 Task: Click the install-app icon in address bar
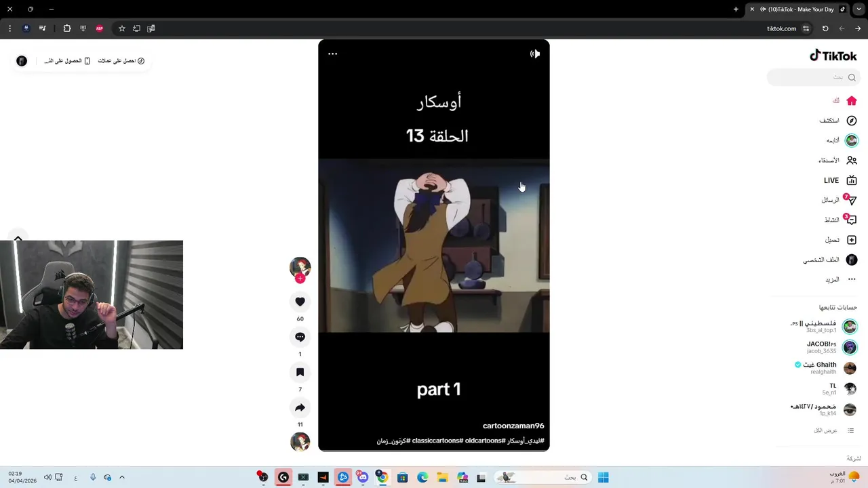[136, 28]
